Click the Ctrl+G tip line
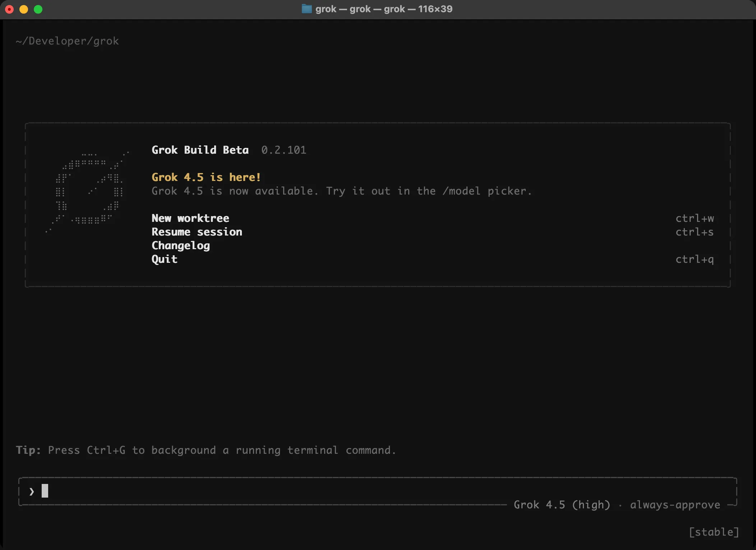 tap(206, 450)
